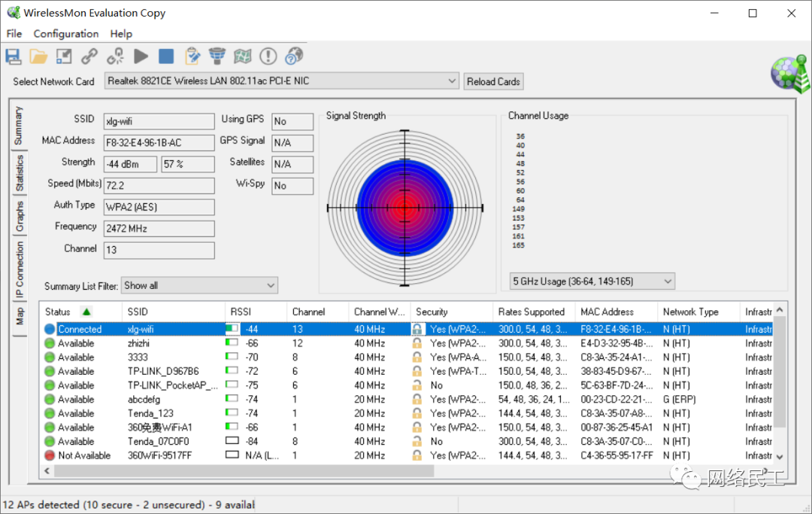Click the Strength percent field 57 %
Image resolution: width=812 pixels, height=514 pixels.
[x=188, y=164]
